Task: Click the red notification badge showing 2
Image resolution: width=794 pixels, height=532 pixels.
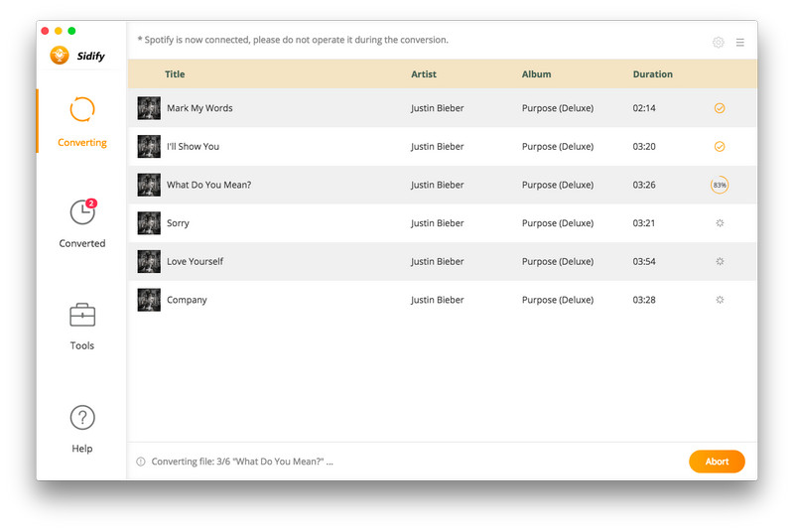Action: pyautogui.click(x=91, y=203)
